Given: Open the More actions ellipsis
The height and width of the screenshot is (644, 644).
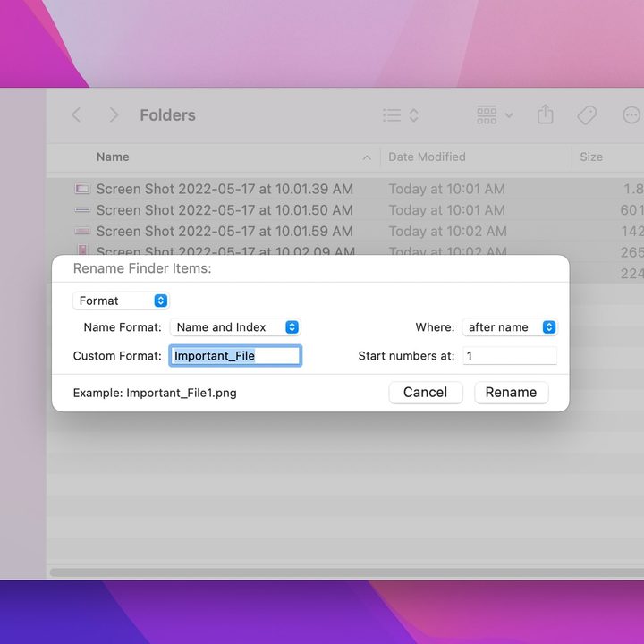Looking at the screenshot, I should click(x=631, y=115).
